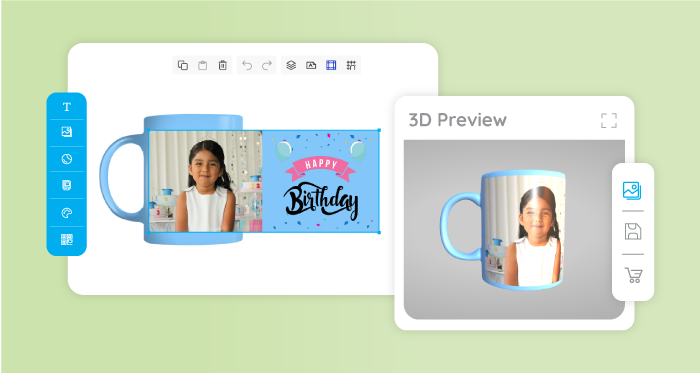The width and height of the screenshot is (700, 373).
Task: Click the "3D Preview" title text
Action: click(x=458, y=120)
